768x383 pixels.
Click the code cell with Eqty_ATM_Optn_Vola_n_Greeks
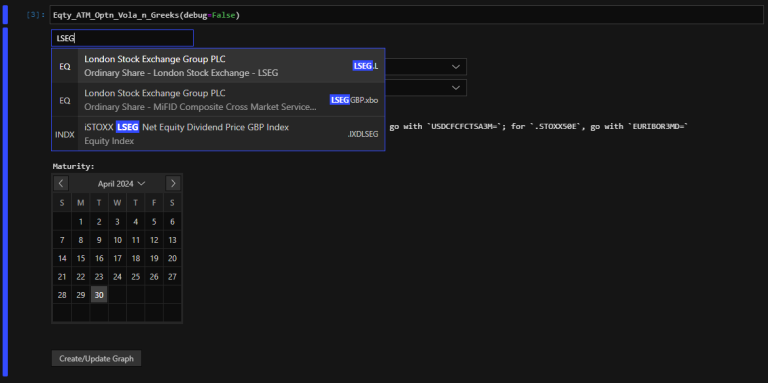click(x=407, y=15)
